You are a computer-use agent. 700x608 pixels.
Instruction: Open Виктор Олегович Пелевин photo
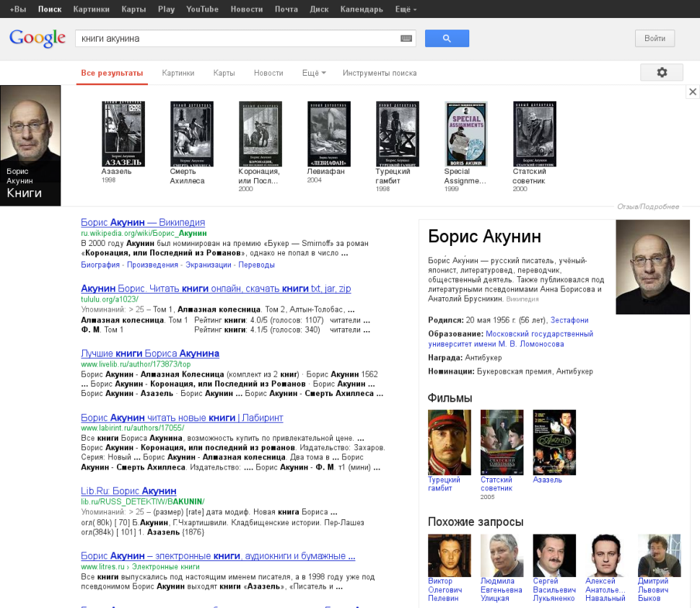click(x=449, y=555)
